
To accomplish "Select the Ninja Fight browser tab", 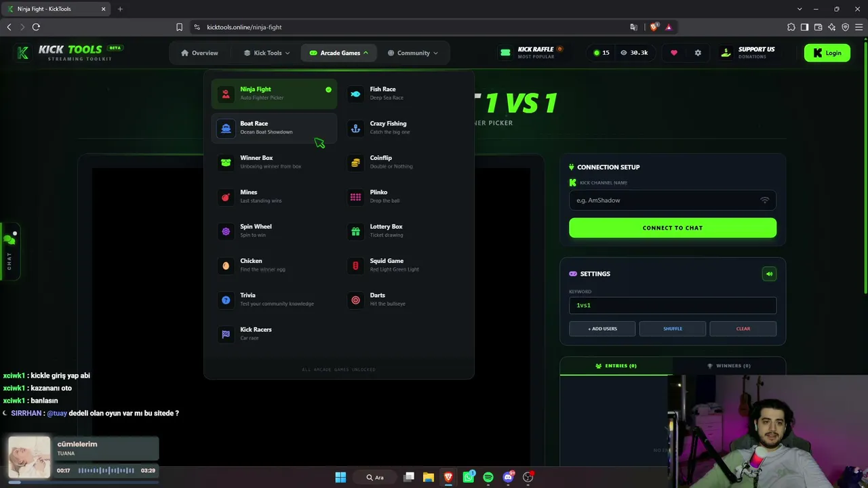I will coord(57,9).
